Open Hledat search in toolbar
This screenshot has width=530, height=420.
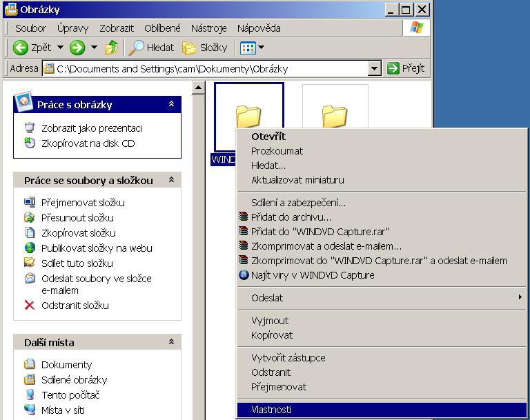tap(152, 48)
